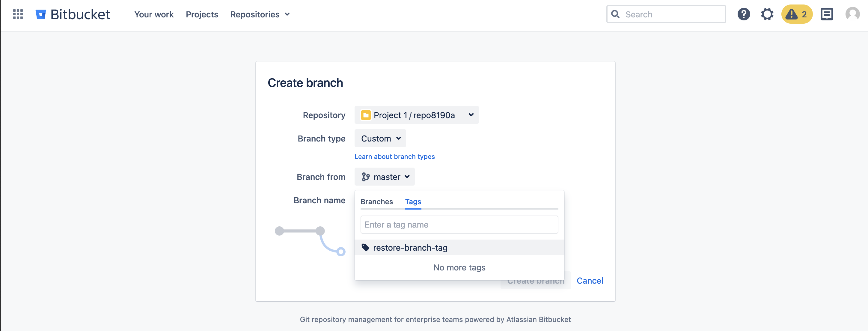Switch to the Branches tab
868x331 pixels.
coord(376,201)
